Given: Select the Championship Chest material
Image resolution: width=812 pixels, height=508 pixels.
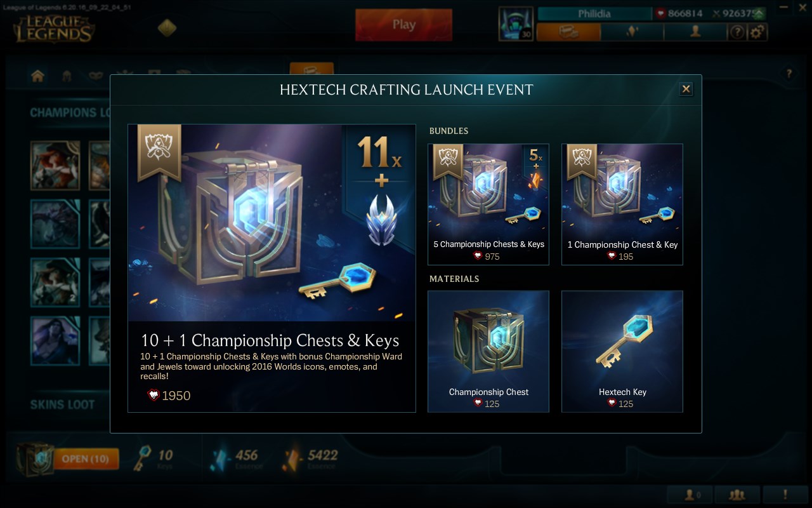Looking at the screenshot, I should pos(488,351).
